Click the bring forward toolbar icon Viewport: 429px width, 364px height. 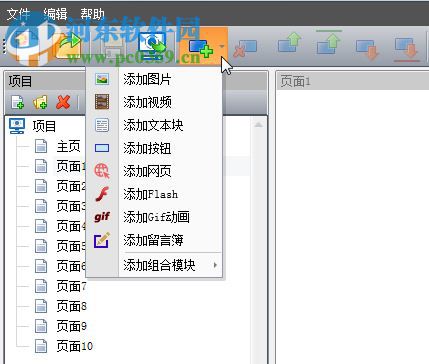(x=289, y=44)
